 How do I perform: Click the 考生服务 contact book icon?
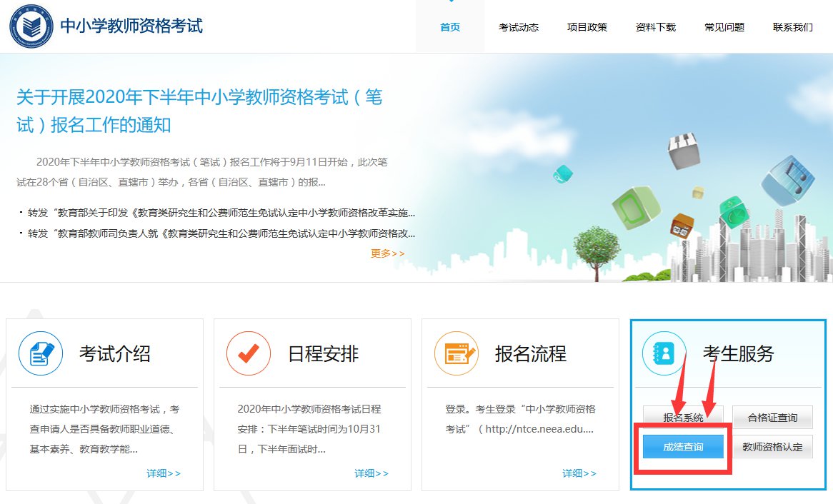tap(664, 353)
